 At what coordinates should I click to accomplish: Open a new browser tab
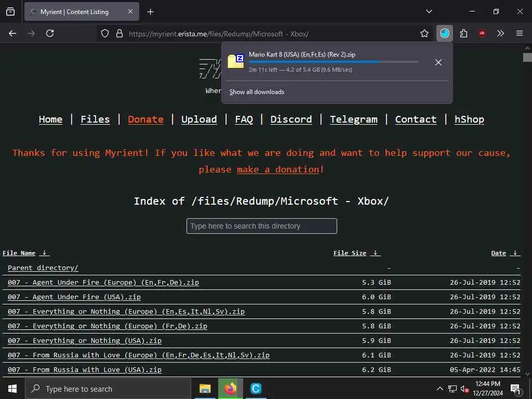150,12
